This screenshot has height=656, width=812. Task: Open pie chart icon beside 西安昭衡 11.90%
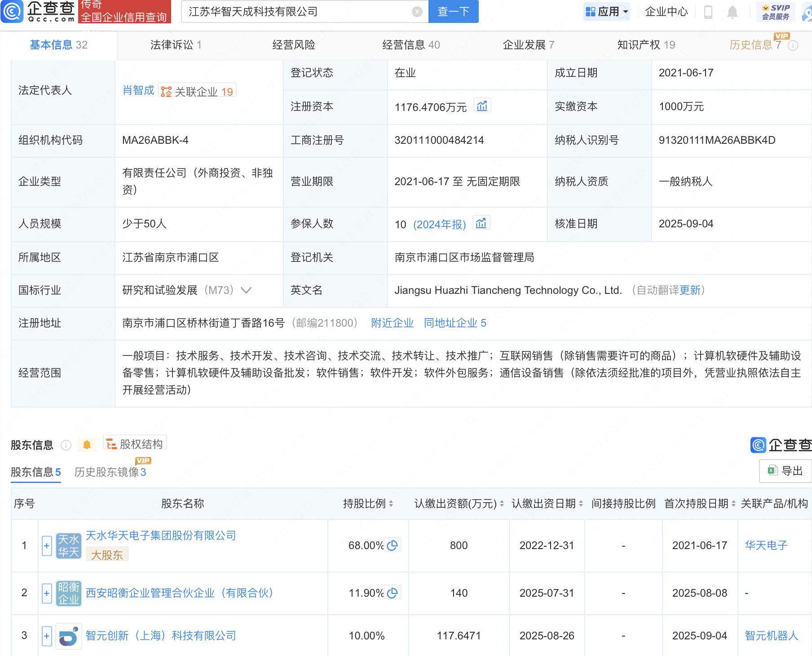393,592
